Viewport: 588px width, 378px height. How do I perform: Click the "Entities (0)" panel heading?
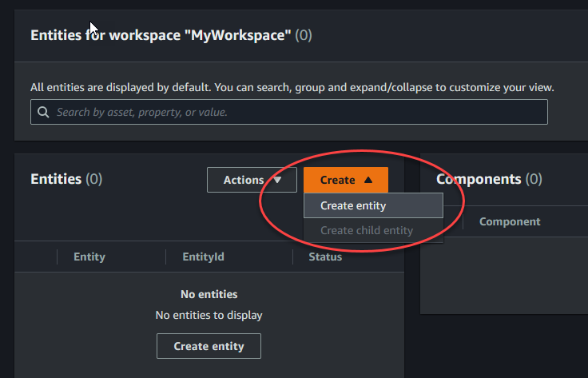click(66, 179)
